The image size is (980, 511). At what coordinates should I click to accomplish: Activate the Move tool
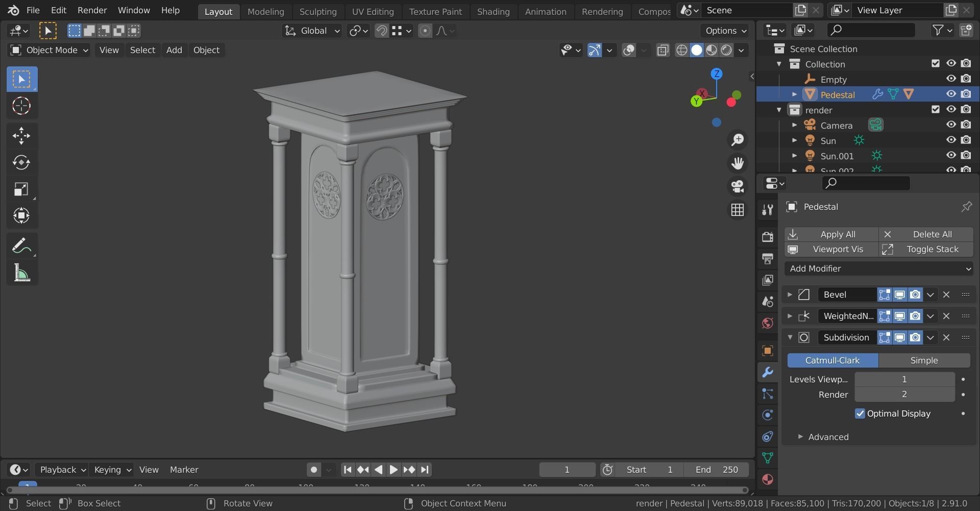click(21, 136)
